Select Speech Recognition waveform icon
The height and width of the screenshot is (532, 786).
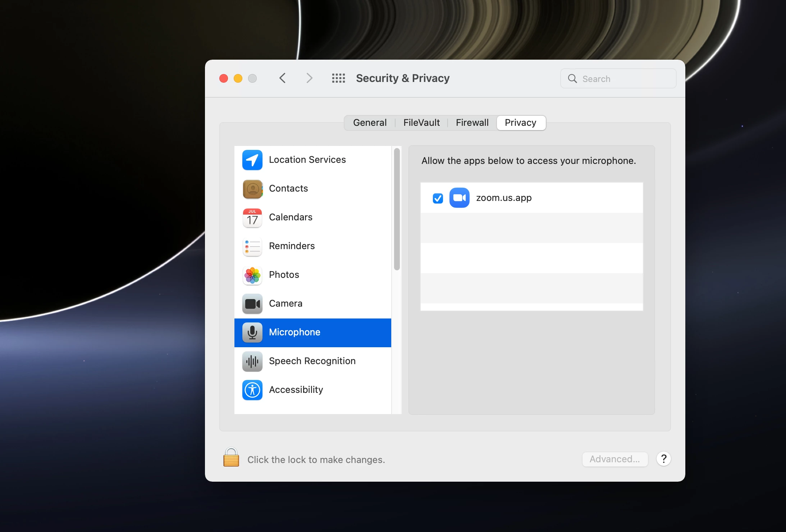click(x=252, y=361)
